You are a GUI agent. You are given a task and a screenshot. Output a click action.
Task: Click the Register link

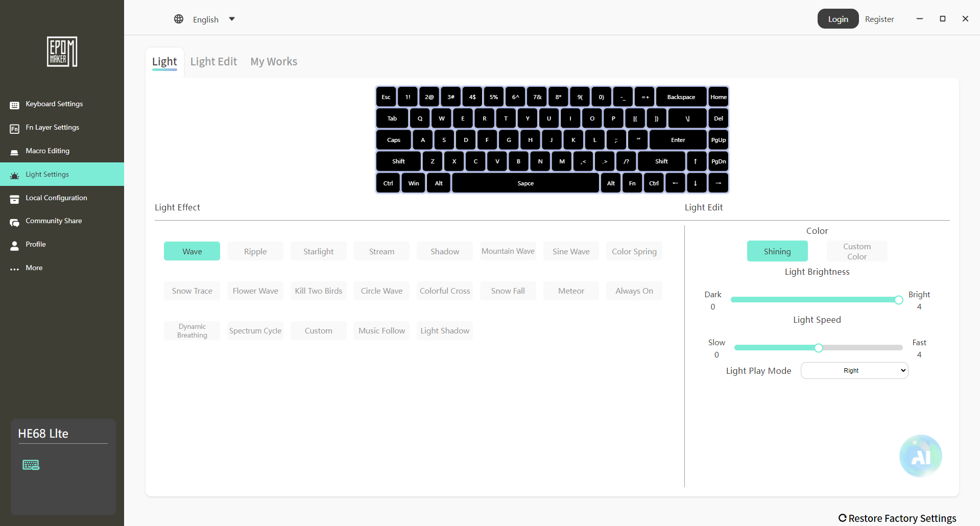click(879, 19)
